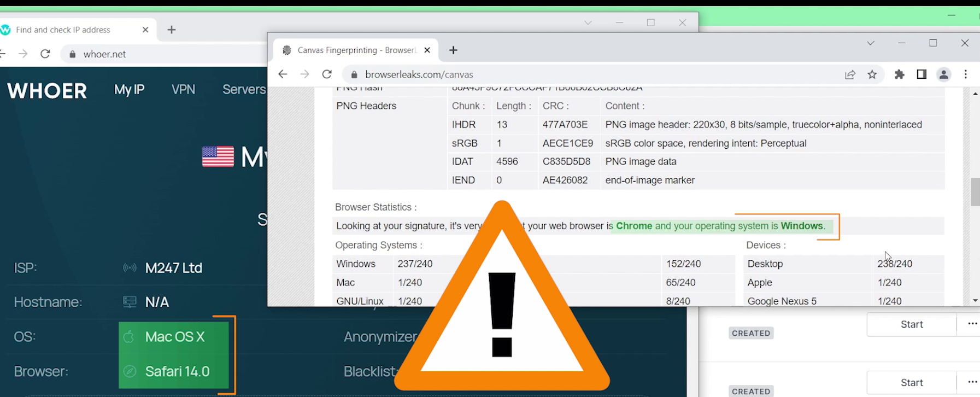This screenshot has width=980, height=397.
Task: Click the US flag icon on whoer
Action: click(x=218, y=156)
